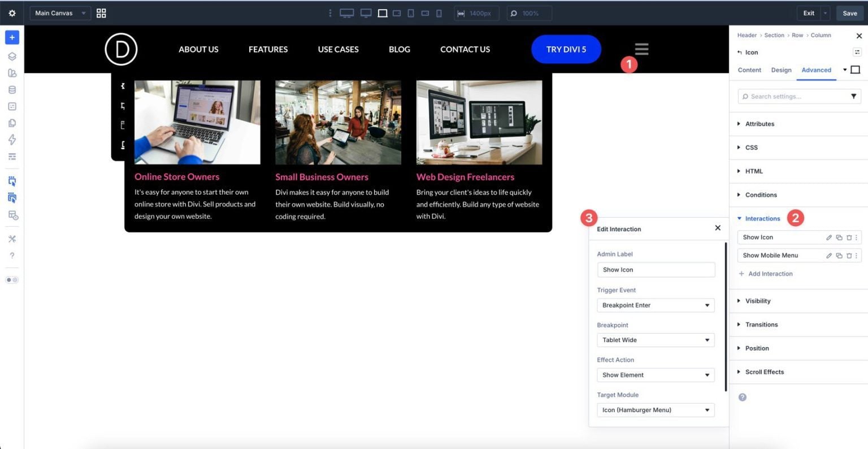
Task: Click the lightning bolt sidebar icon
Action: point(12,140)
